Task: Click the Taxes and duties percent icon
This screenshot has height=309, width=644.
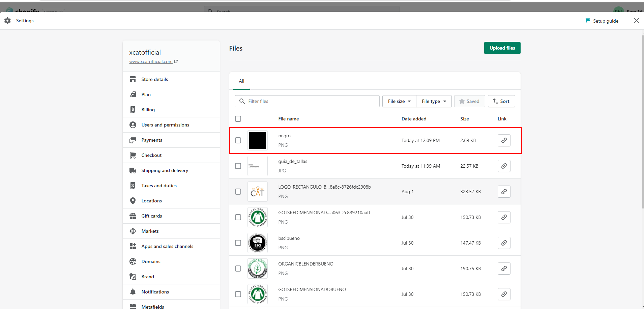Action: [x=133, y=186]
